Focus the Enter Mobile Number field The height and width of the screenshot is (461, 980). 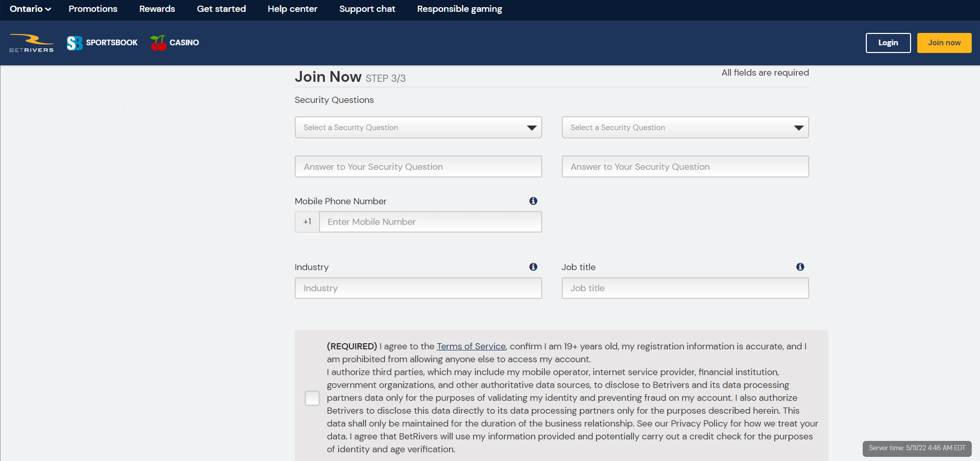coord(431,222)
